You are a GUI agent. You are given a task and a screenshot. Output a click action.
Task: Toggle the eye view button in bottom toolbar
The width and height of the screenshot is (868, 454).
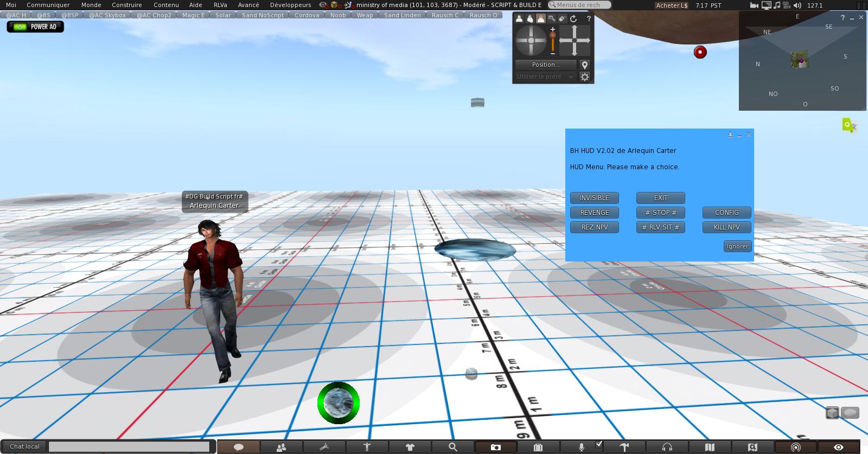[x=839, y=447]
